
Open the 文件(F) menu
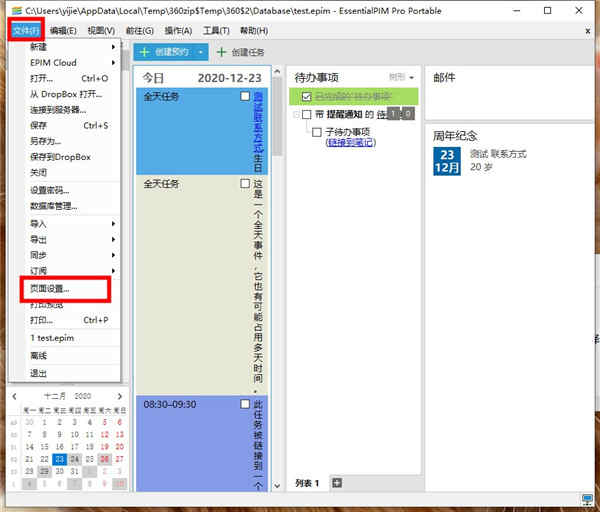coord(26,30)
